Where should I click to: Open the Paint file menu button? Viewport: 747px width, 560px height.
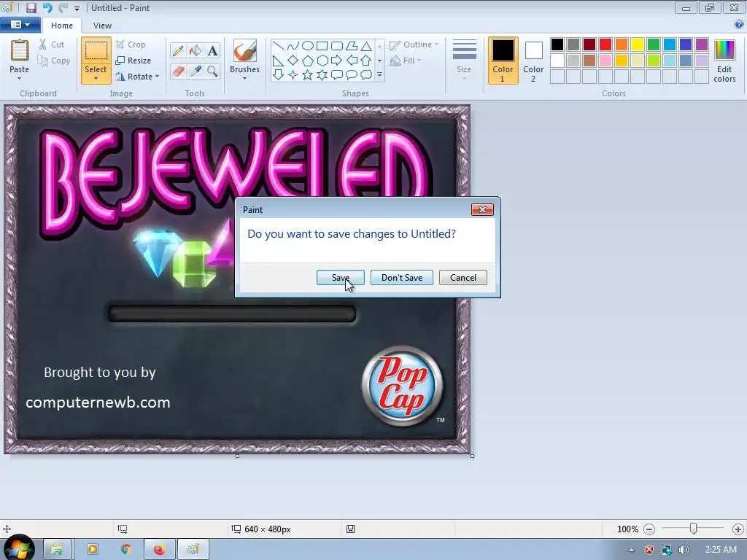coord(20,25)
